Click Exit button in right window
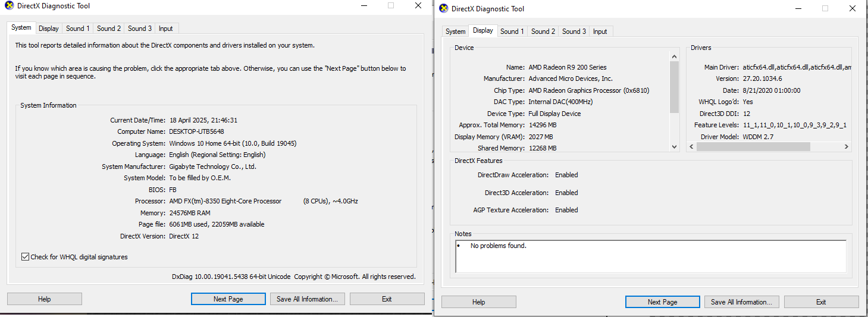Screen dimensions: 868x317 coord(821,302)
